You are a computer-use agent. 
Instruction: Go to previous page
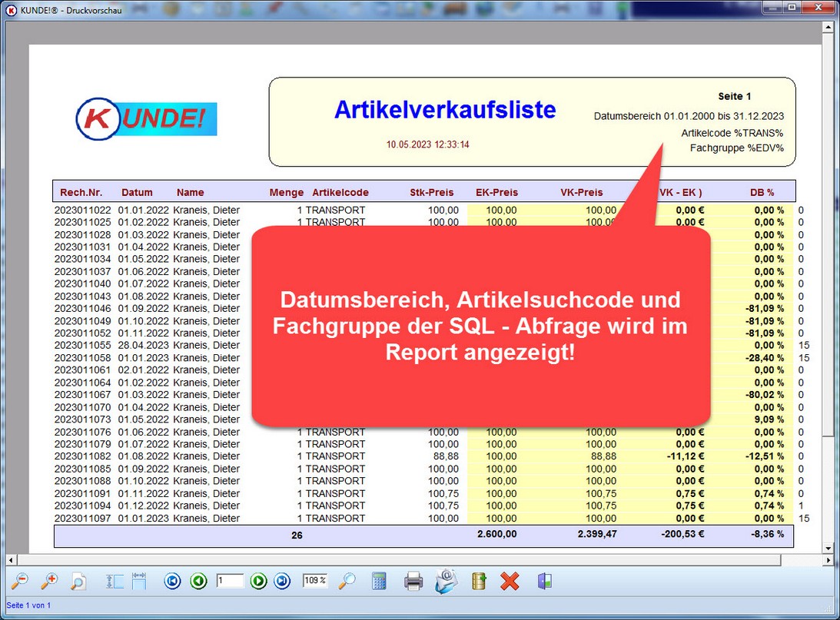198,581
